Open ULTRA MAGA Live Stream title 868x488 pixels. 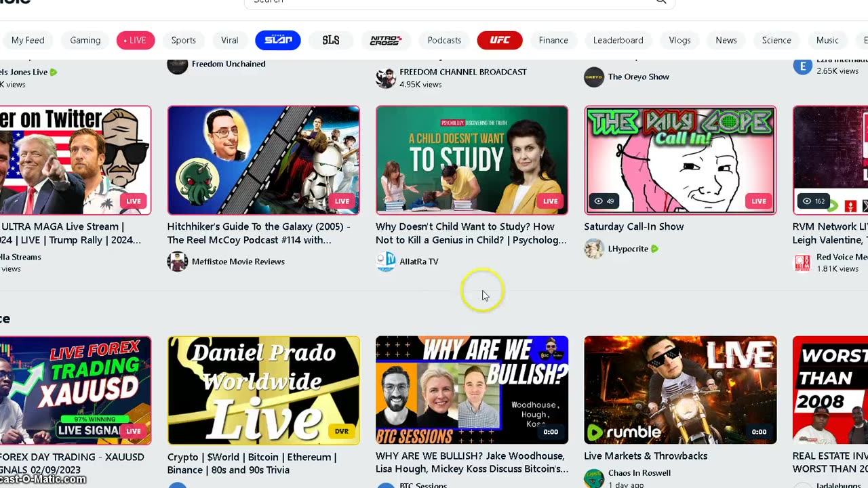pyautogui.click(x=71, y=233)
